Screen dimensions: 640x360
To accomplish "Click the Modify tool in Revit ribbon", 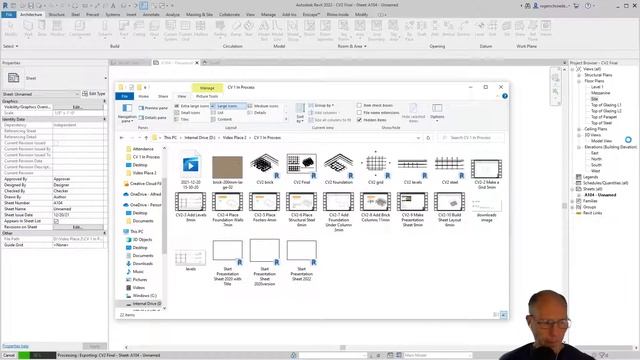I will point(11,29).
